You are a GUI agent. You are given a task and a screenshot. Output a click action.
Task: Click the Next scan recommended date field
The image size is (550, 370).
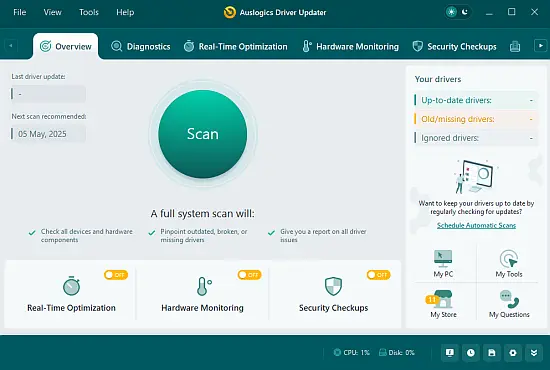click(x=48, y=134)
